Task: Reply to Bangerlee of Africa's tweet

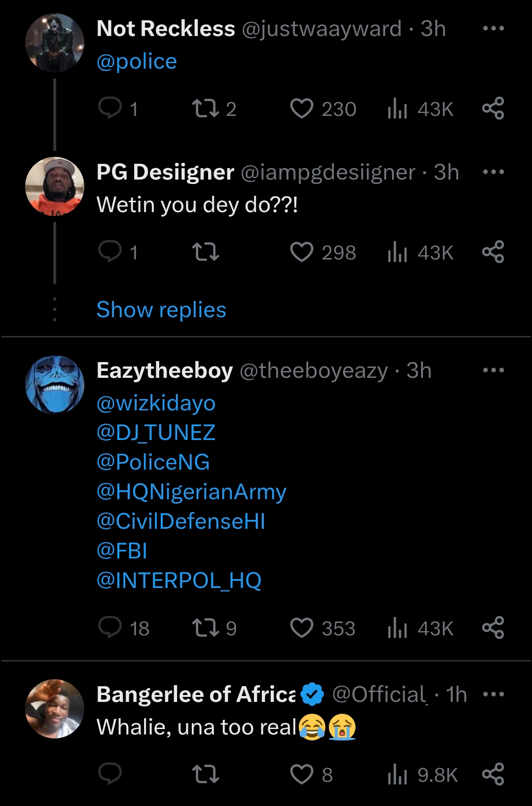Action: pyautogui.click(x=110, y=774)
